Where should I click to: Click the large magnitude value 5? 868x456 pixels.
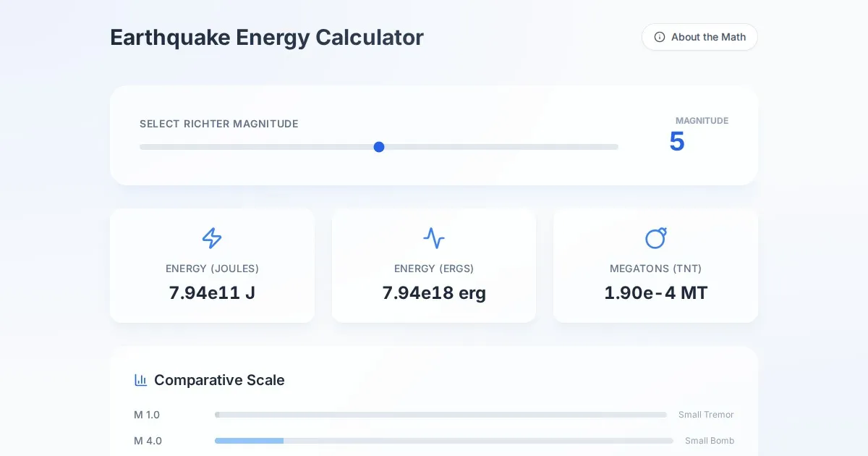tap(677, 141)
